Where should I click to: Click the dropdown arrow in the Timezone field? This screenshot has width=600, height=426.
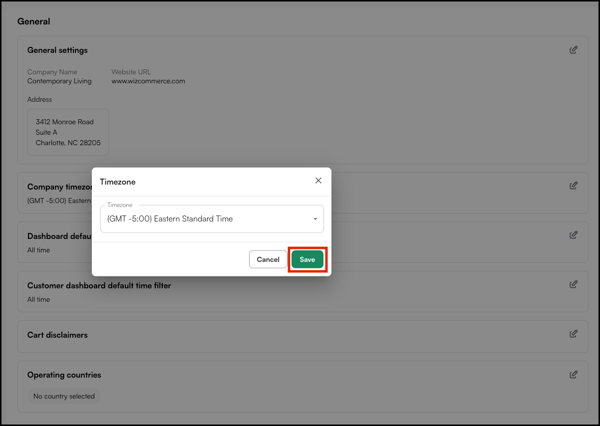coord(315,219)
